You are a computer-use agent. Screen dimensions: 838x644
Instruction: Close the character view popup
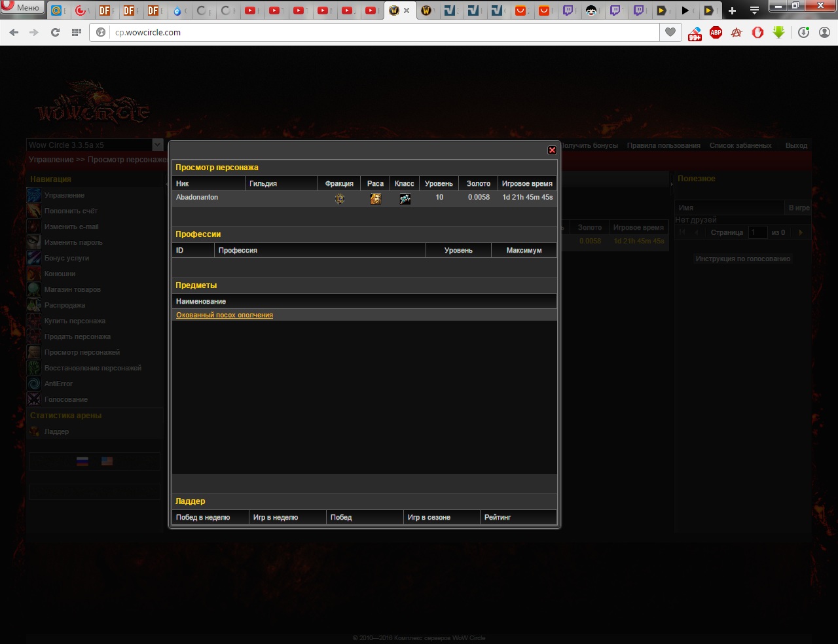[552, 151]
